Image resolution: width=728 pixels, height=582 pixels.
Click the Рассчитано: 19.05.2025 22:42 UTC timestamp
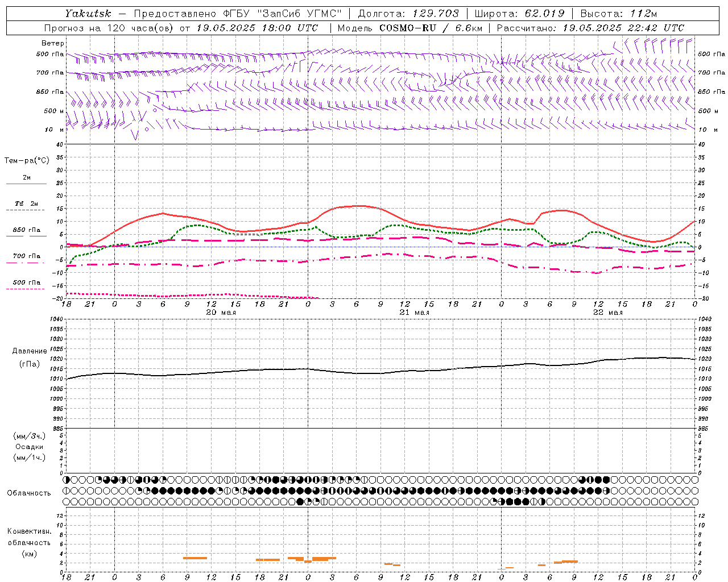pos(590,28)
